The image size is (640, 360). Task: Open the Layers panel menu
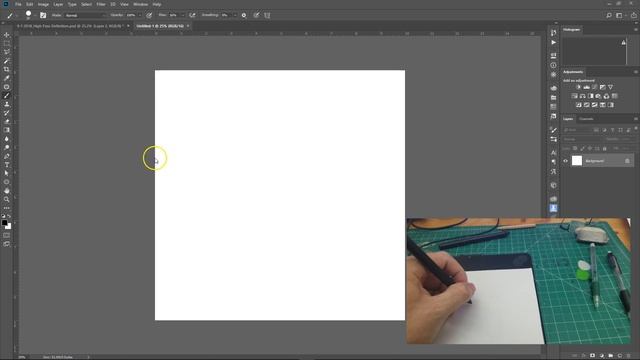tap(636, 119)
